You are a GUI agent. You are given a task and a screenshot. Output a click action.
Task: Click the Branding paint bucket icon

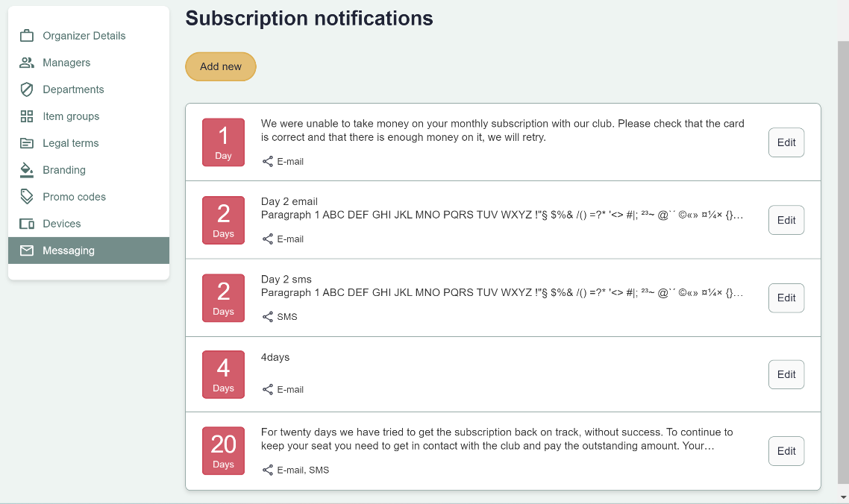[x=27, y=170]
